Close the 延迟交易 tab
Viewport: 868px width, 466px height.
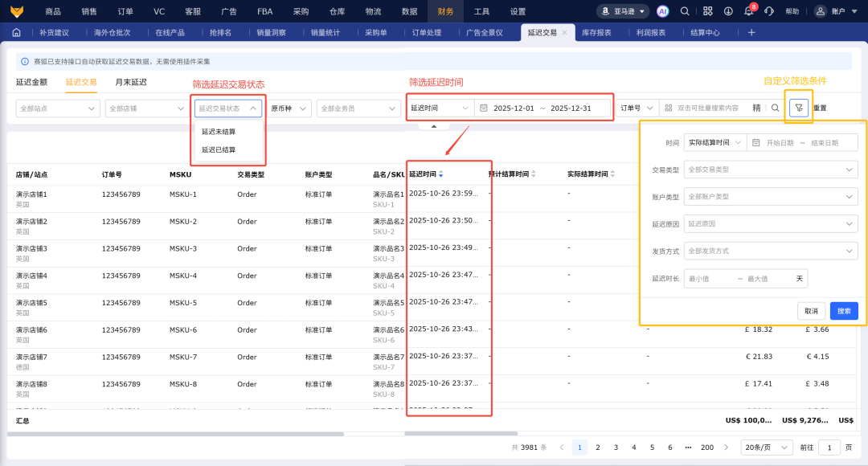[565, 33]
